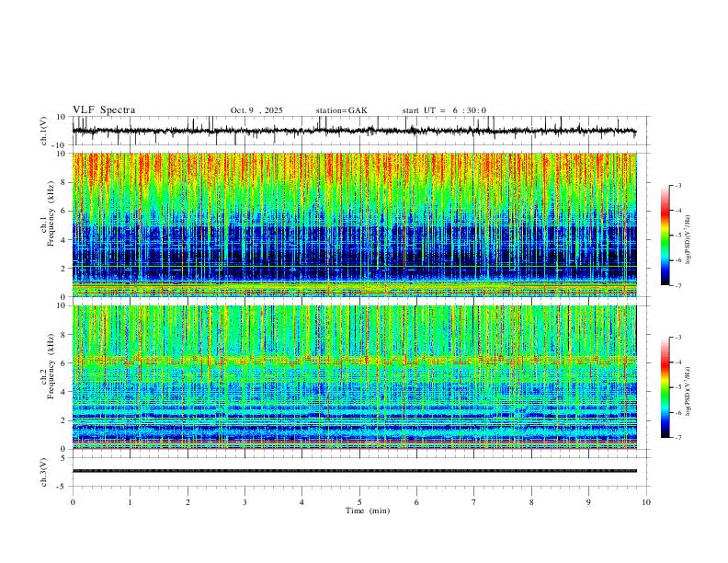
Task: Click the ch.1 voltage waveform trace
Action: [354, 131]
